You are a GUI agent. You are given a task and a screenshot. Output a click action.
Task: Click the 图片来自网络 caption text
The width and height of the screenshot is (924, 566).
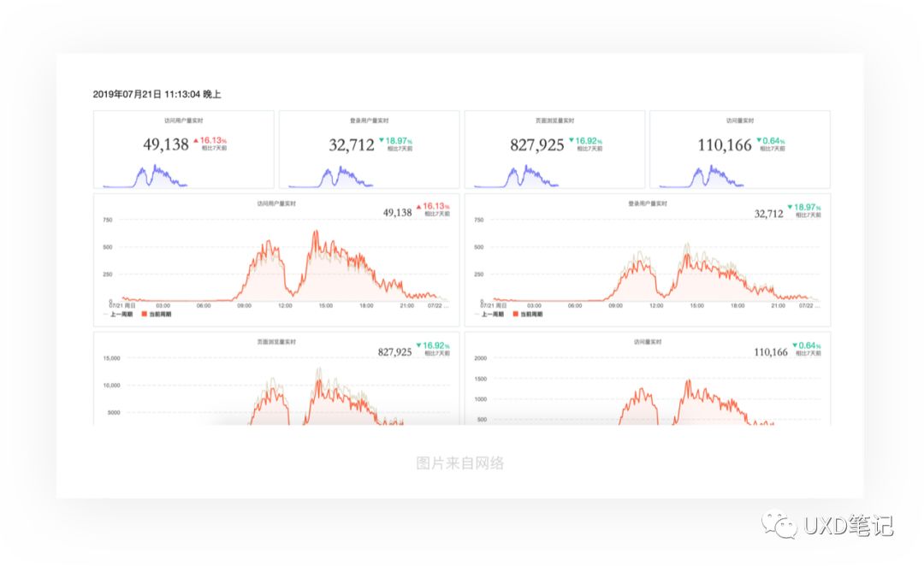pos(460,463)
